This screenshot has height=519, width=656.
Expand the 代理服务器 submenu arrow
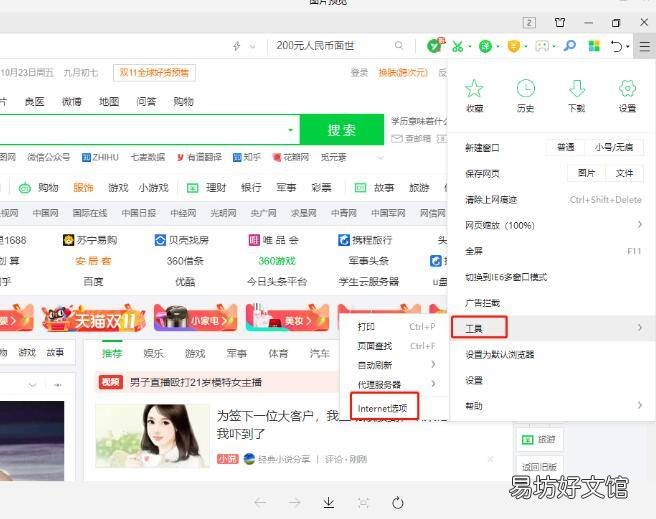(x=433, y=383)
